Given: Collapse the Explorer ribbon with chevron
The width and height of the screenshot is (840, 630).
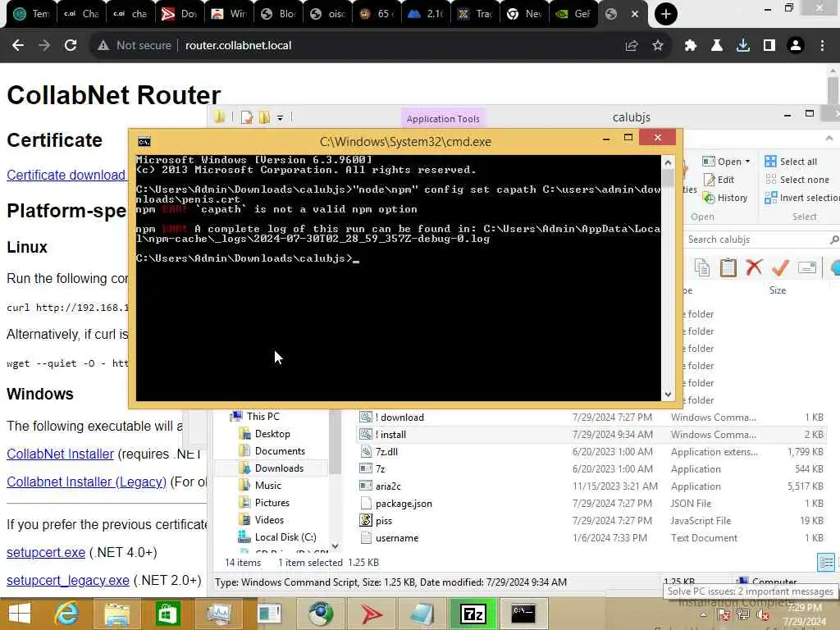Looking at the screenshot, I should coord(829,138).
